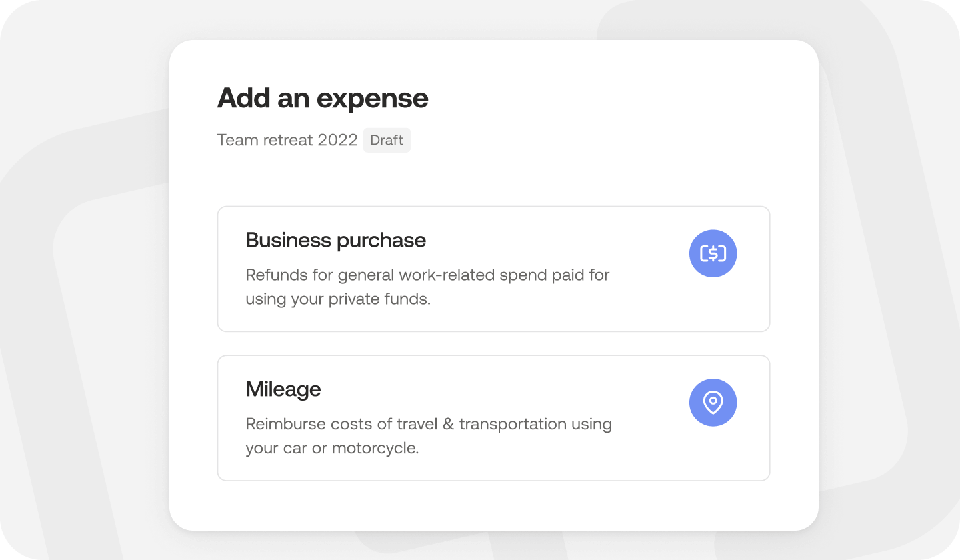Click the "Team retreat 2022" report name

tap(287, 141)
